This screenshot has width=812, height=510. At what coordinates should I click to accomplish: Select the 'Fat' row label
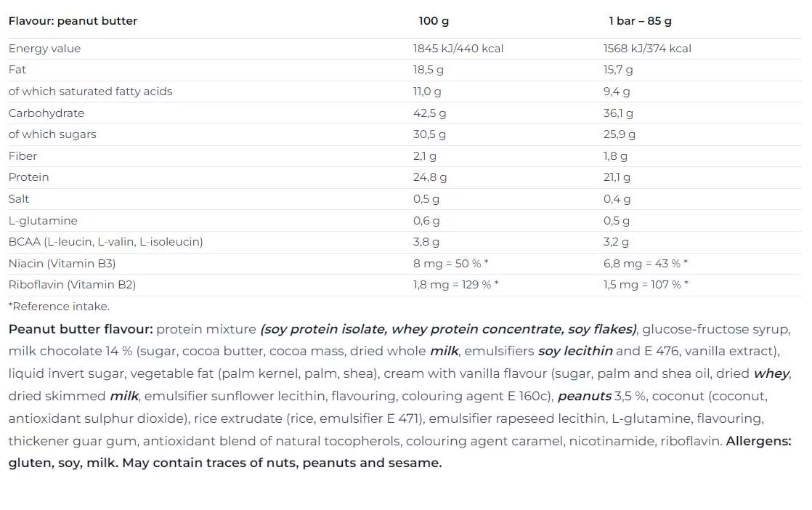[17, 70]
